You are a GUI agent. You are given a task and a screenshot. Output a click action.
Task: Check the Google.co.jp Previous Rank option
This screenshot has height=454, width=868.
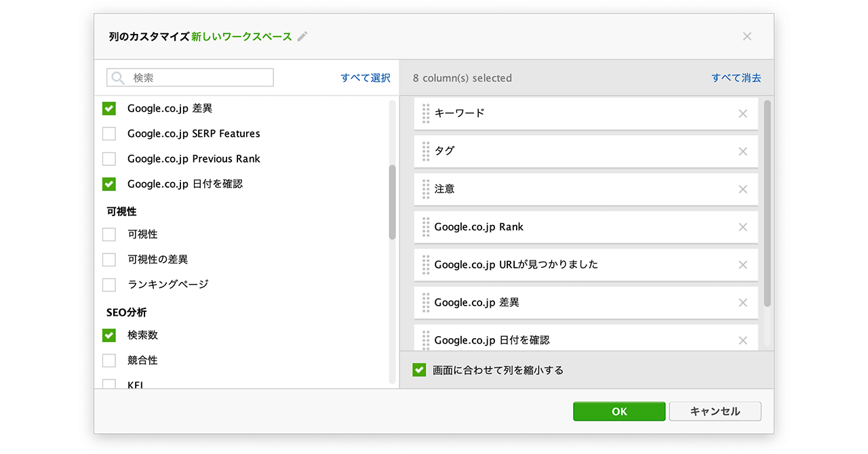109,159
